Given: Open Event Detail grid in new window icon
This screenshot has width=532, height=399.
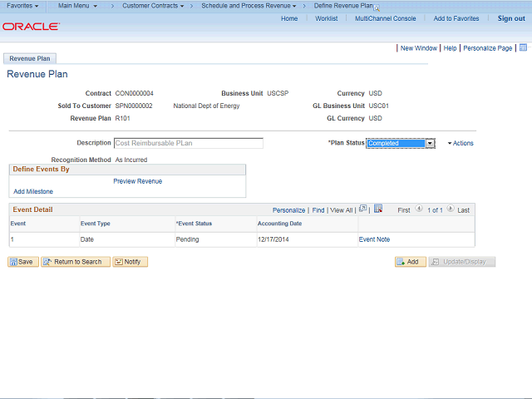Looking at the screenshot, I should (362, 209).
